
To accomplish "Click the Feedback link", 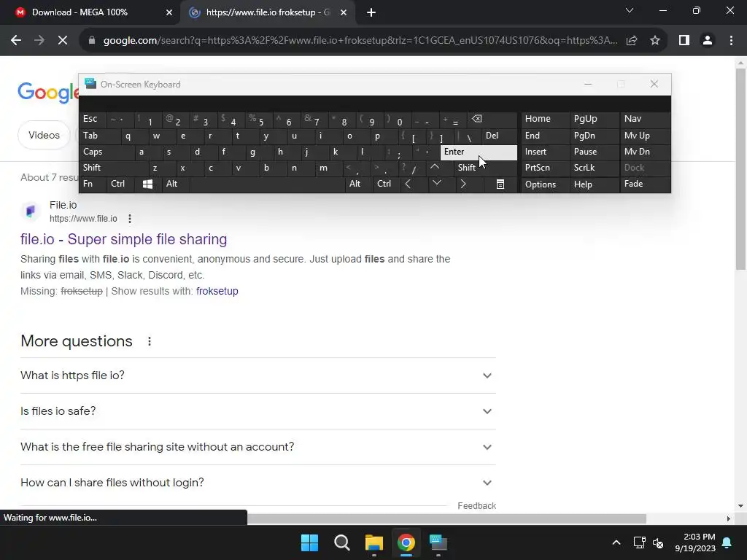I will pos(476,506).
